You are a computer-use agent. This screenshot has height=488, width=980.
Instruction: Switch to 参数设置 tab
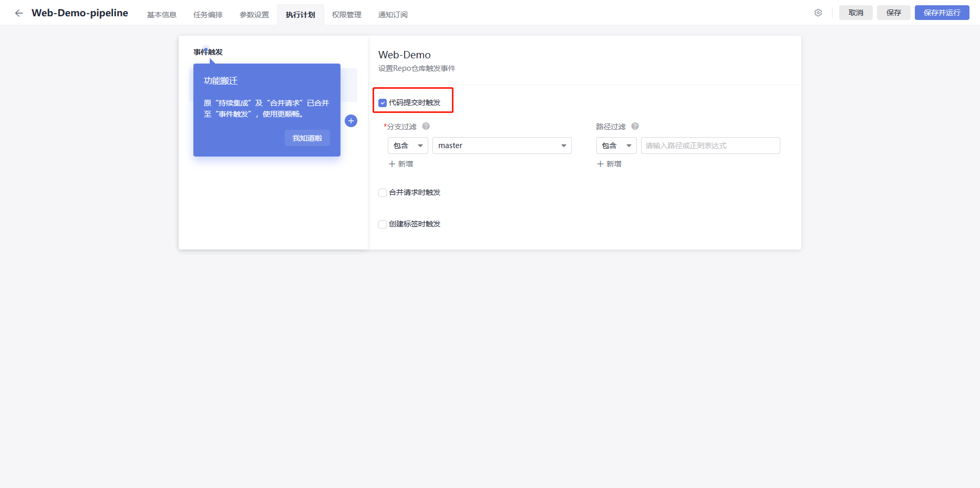pyautogui.click(x=254, y=15)
